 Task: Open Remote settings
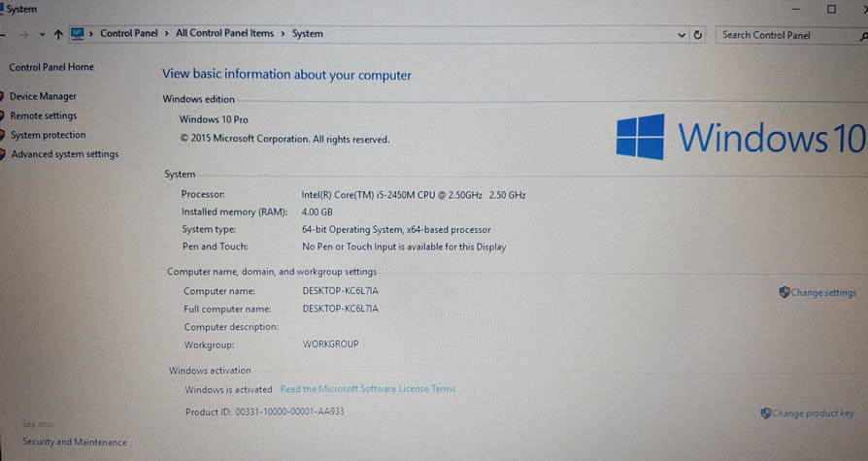point(44,115)
